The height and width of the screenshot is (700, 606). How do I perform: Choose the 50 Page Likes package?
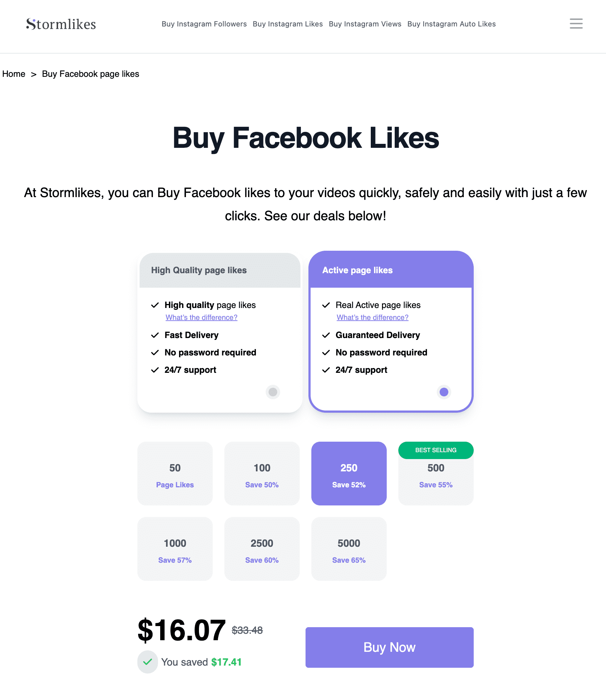pyautogui.click(x=175, y=474)
